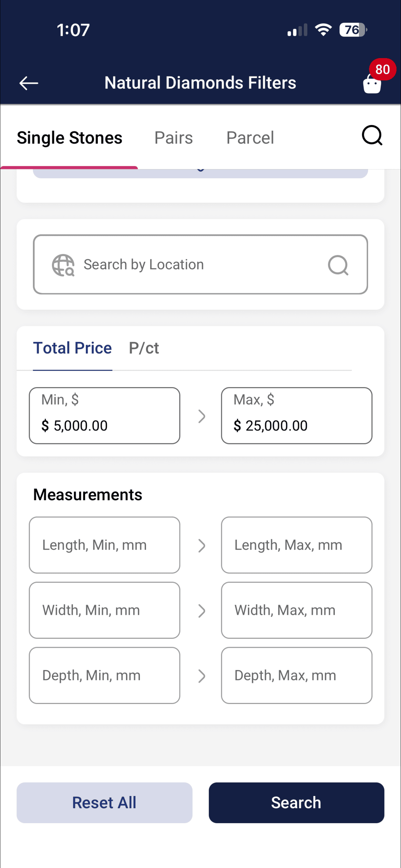The width and height of the screenshot is (401, 868).
Task: Switch to the Parcel tab
Action: (250, 138)
